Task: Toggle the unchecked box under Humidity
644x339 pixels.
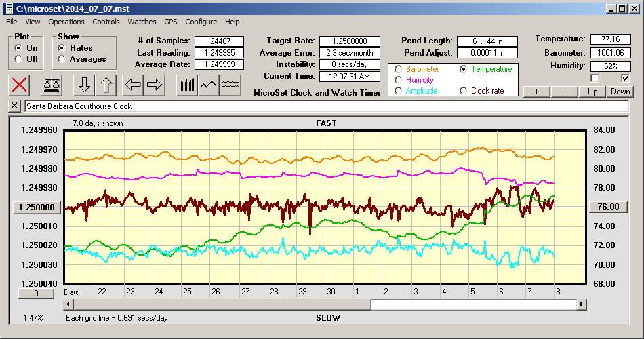Action: [x=595, y=78]
